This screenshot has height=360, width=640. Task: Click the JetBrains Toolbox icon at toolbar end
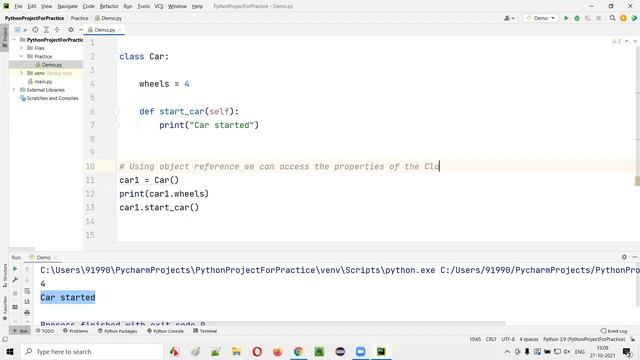click(x=634, y=18)
